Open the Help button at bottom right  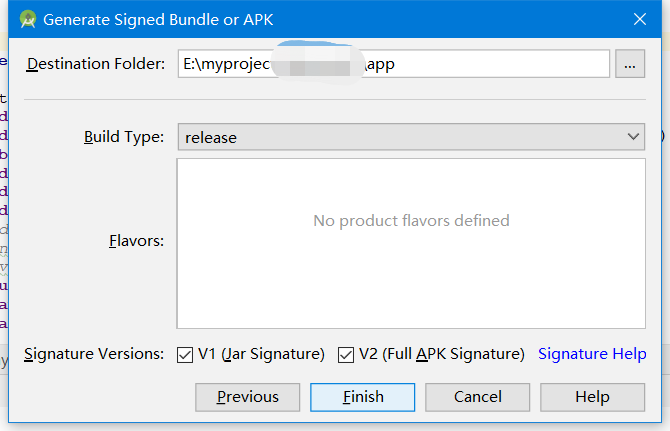tap(592, 397)
